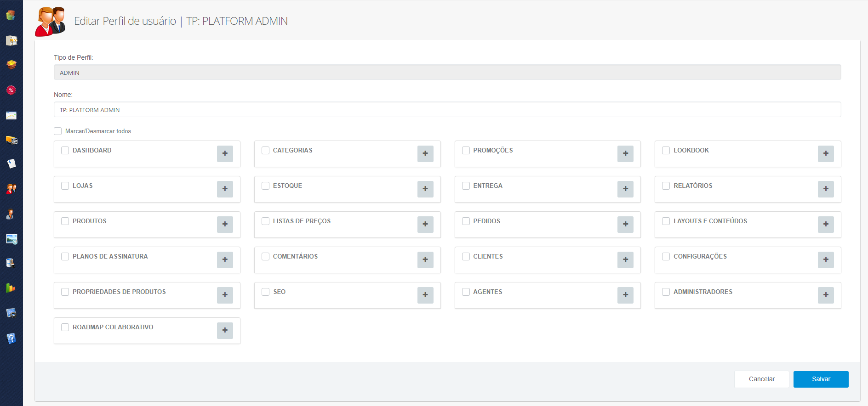The image size is (868, 406).
Task: Expand the ESTOQUE plus button
Action: coord(425,189)
